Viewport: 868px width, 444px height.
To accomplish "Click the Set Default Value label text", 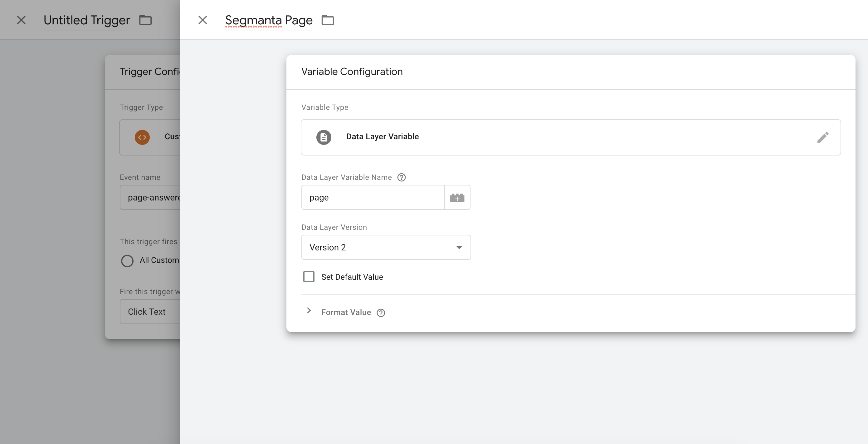I will (x=352, y=277).
